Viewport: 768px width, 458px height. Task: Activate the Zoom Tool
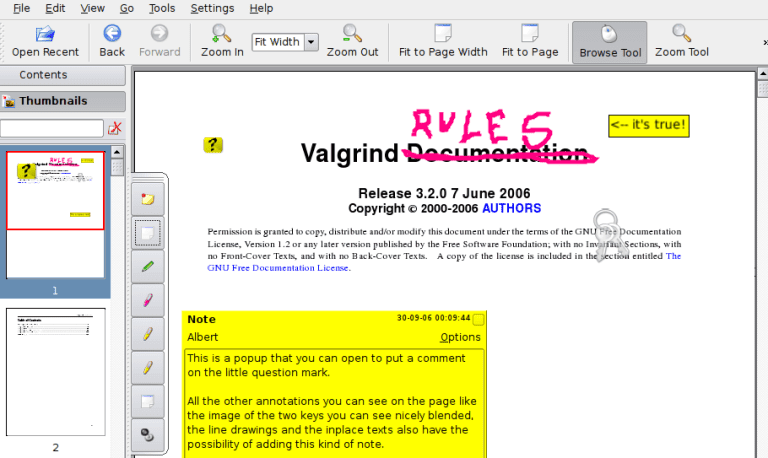pyautogui.click(x=681, y=41)
